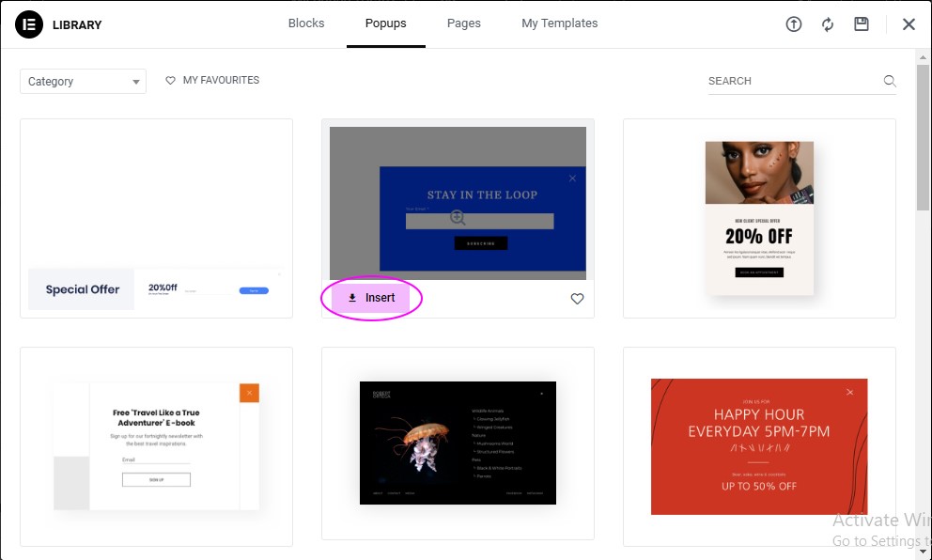
Task: Open the Category dropdown
Action: tap(84, 82)
